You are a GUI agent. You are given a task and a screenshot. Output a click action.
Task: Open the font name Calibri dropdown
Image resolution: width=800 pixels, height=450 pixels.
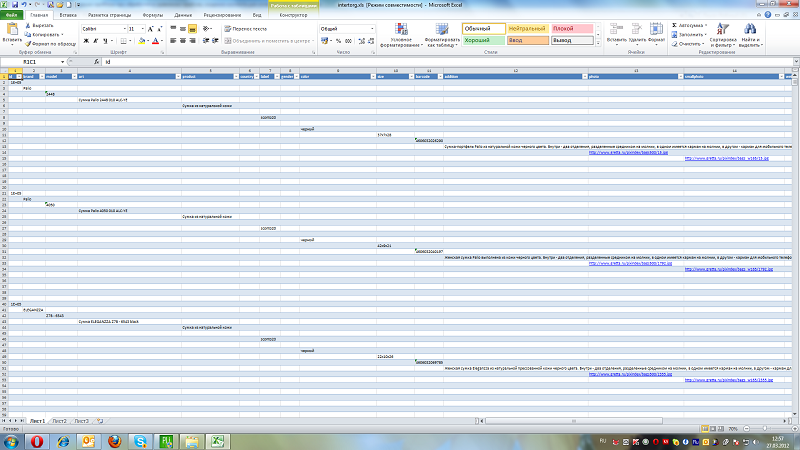coord(124,29)
